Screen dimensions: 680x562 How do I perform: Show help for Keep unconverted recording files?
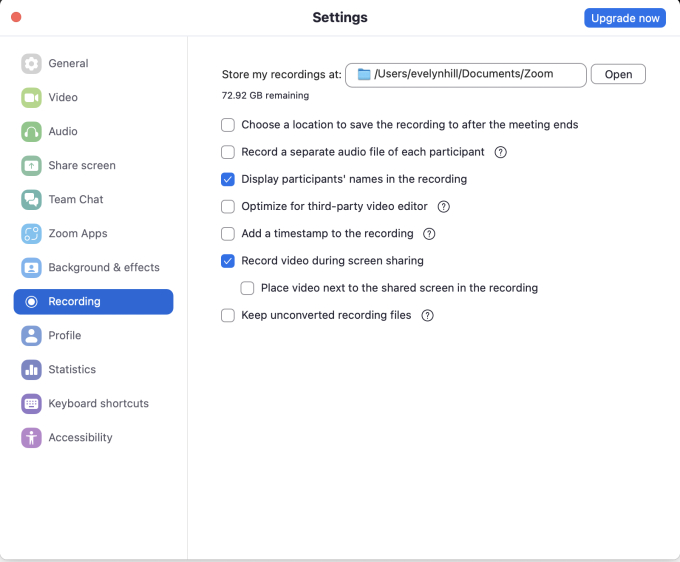(427, 315)
